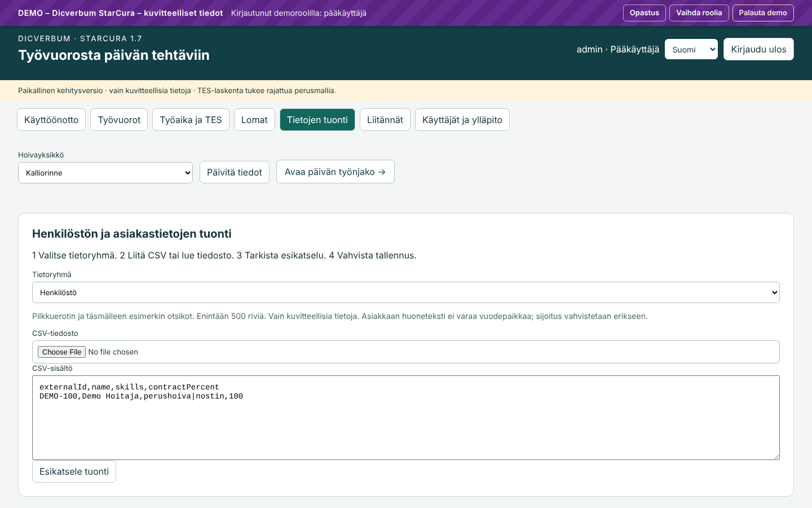Click Esikatsele tuonti to preview import
The width and height of the screenshot is (812, 508).
point(74,471)
